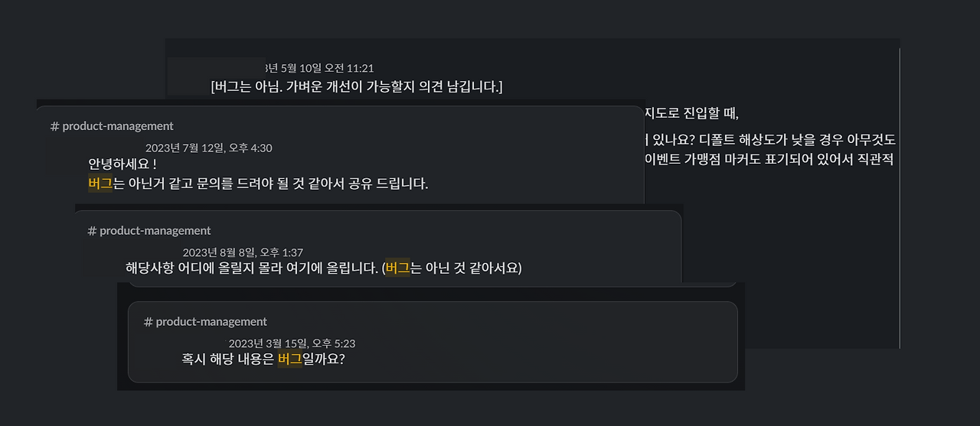Screen dimensions: 980x426
Task: Click the vertical scrollbar on right panel edge
Action: click(x=900, y=198)
